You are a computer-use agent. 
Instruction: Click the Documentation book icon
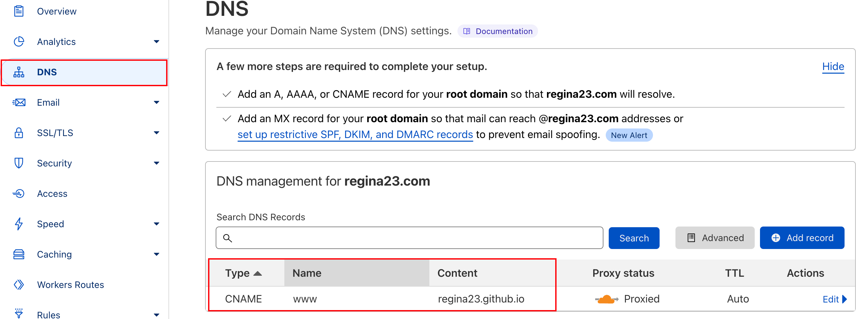click(467, 31)
